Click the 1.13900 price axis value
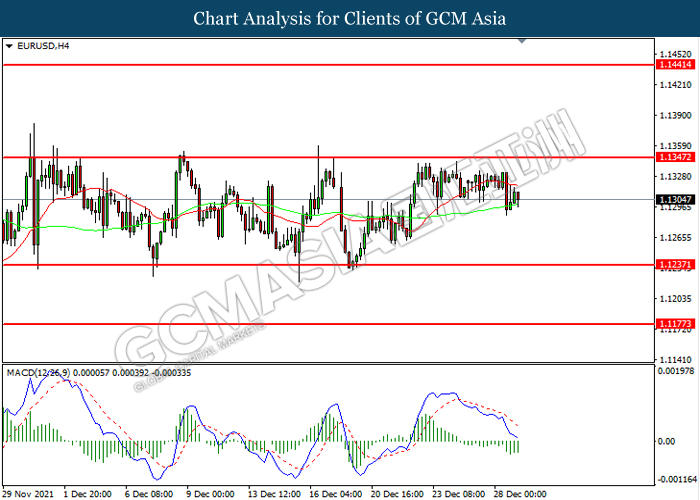 [x=675, y=116]
